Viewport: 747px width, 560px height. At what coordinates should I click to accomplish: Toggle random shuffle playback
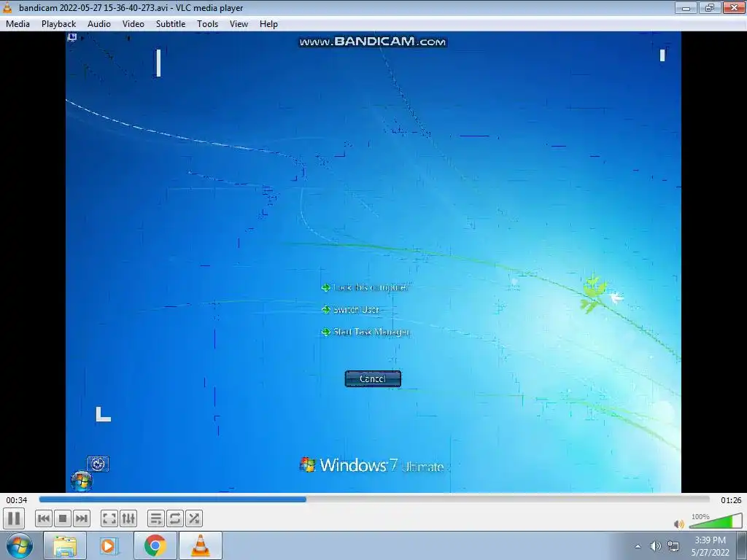194,518
